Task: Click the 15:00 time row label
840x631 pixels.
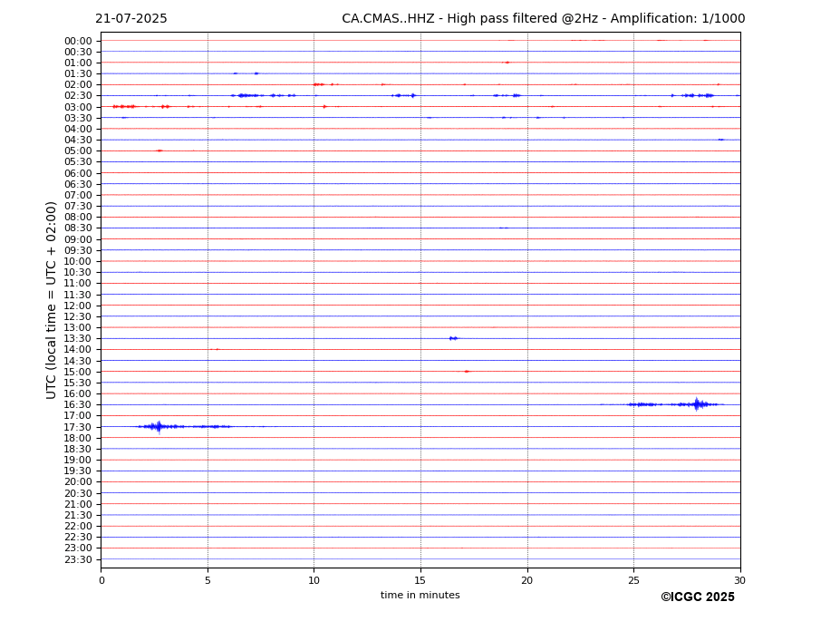Action: (78, 372)
